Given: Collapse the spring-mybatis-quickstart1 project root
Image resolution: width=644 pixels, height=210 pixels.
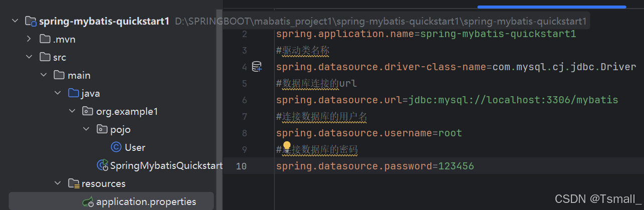Looking at the screenshot, I should point(15,21).
